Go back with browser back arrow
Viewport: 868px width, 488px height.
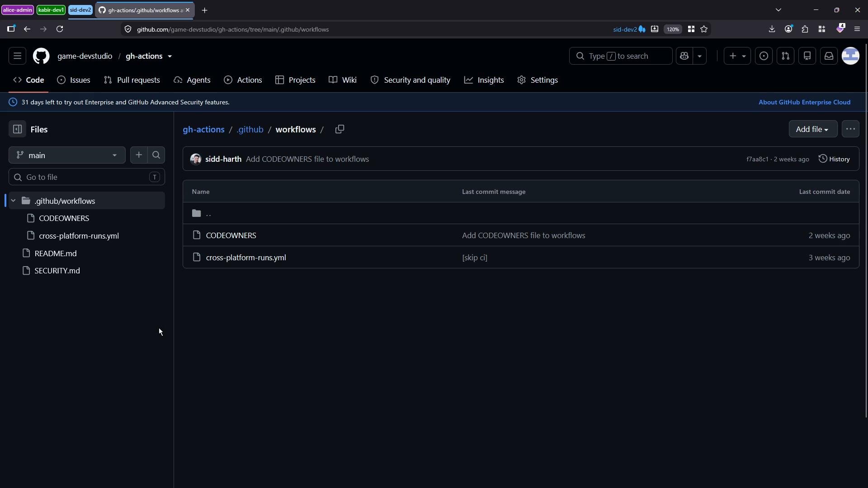(x=27, y=29)
